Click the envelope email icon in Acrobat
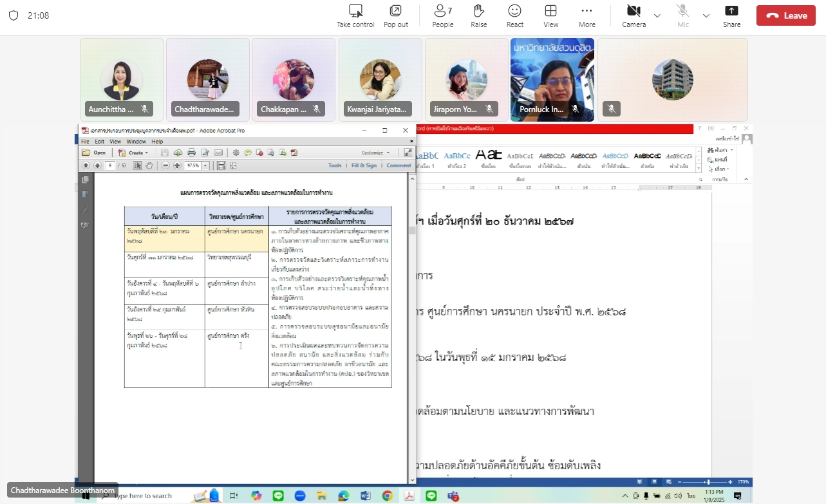 click(x=218, y=153)
